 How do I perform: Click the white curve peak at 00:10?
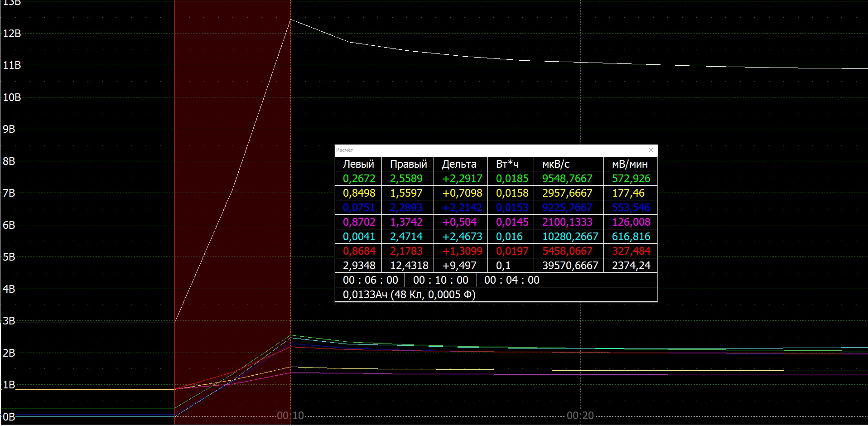click(x=290, y=19)
